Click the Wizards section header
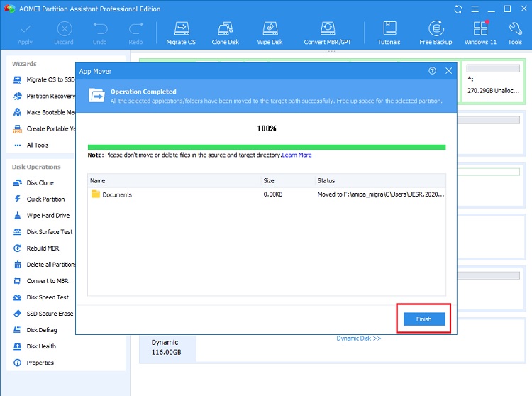Image resolution: width=532 pixels, height=396 pixels. pos(24,64)
